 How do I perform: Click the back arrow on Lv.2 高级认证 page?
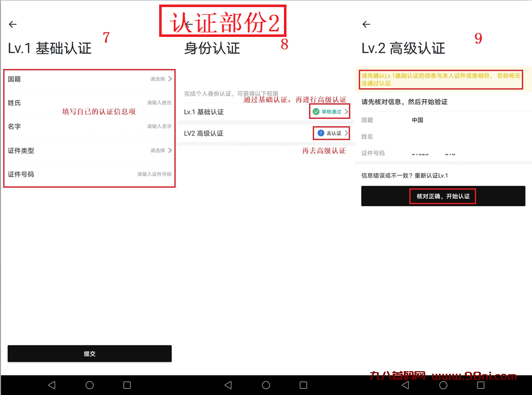(365, 24)
